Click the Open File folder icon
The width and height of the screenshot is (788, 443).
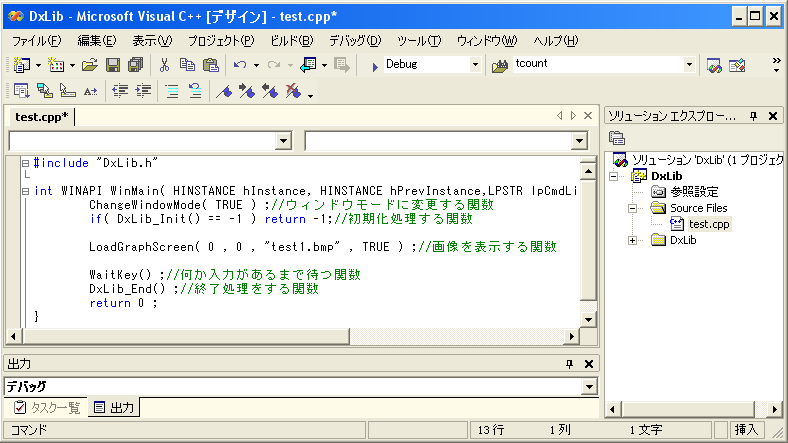click(89, 65)
